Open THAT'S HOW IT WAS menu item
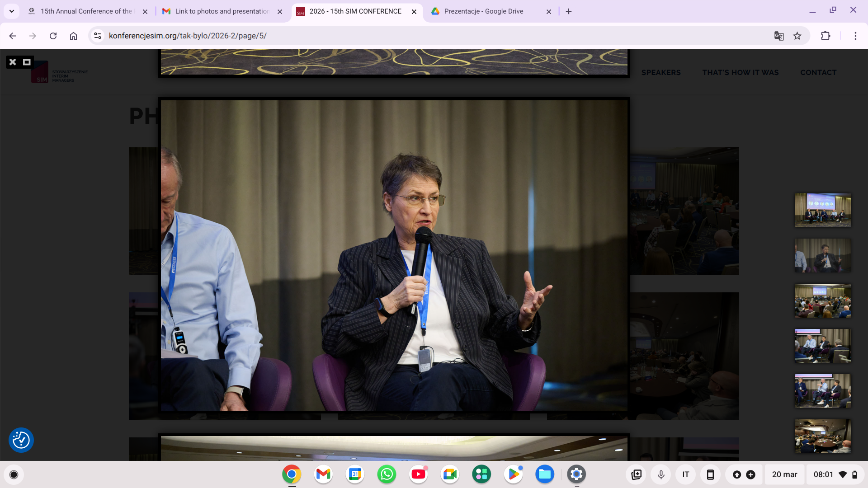 [x=741, y=72]
